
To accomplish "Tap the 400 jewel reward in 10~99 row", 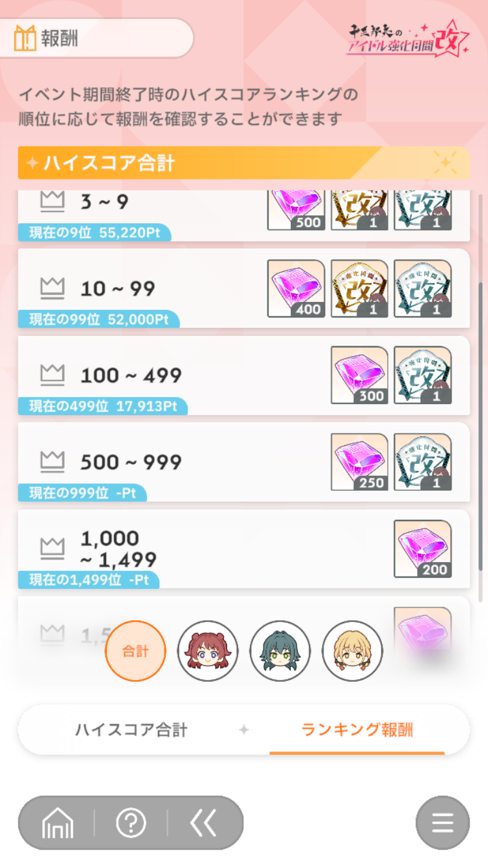I will pos(296,289).
